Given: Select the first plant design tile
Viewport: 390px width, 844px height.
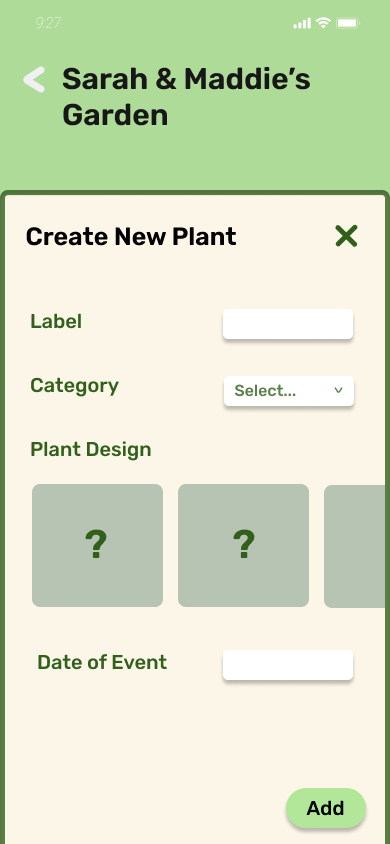Looking at the screenshot, I should (x=97, y=545).
